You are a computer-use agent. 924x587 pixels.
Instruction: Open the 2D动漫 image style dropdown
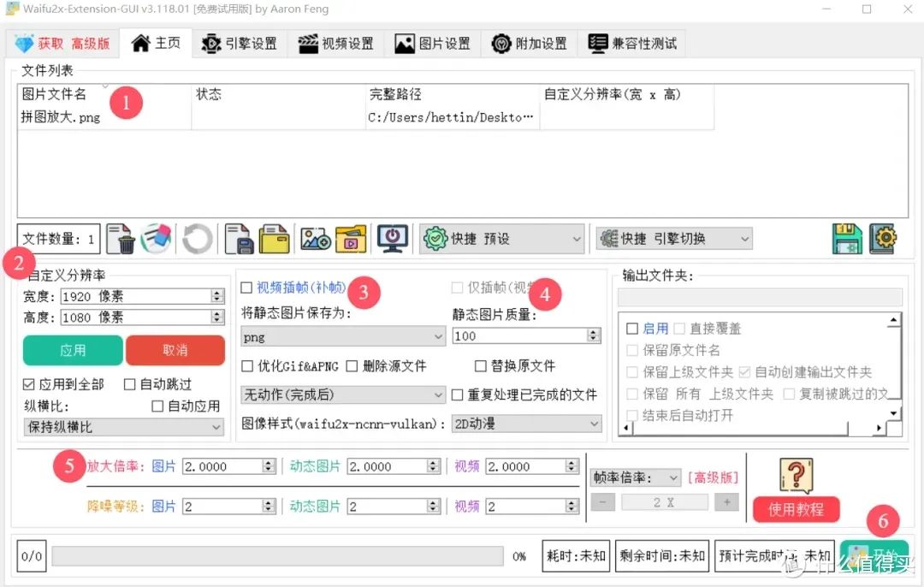click(526, 424)
